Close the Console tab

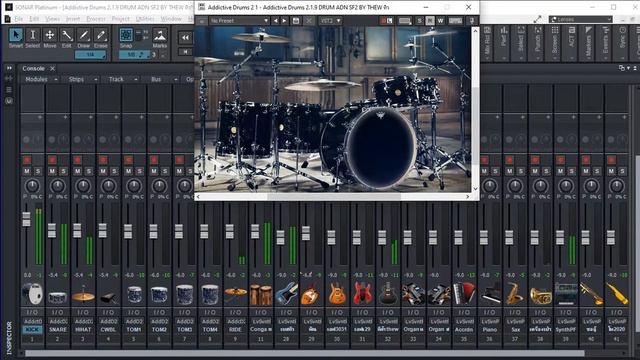52,69
